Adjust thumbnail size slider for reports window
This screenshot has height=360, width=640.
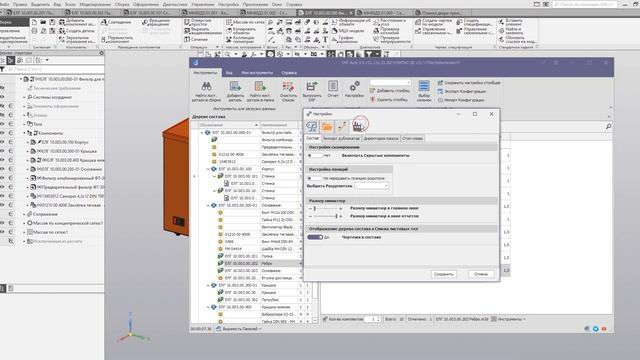click(325, 216)
